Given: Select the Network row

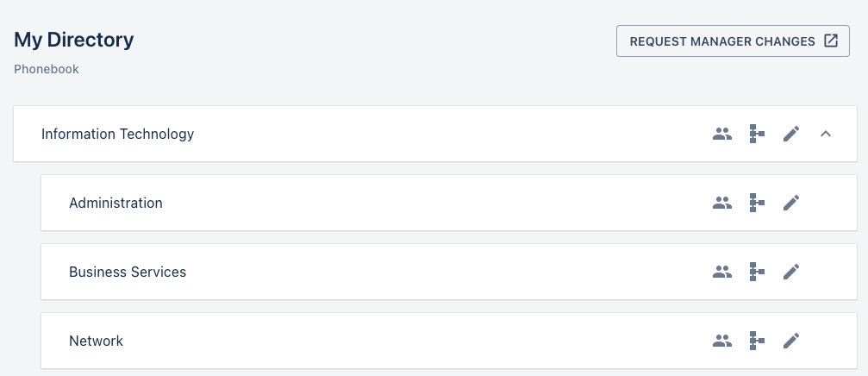Looking at the screenshot, I should coord(96,341).
